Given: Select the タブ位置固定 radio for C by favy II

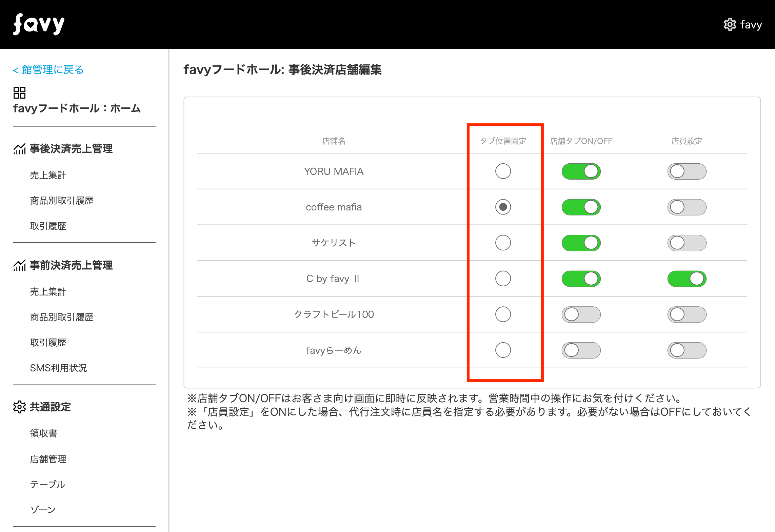Looking at the screenshot, I should point(503,279).
